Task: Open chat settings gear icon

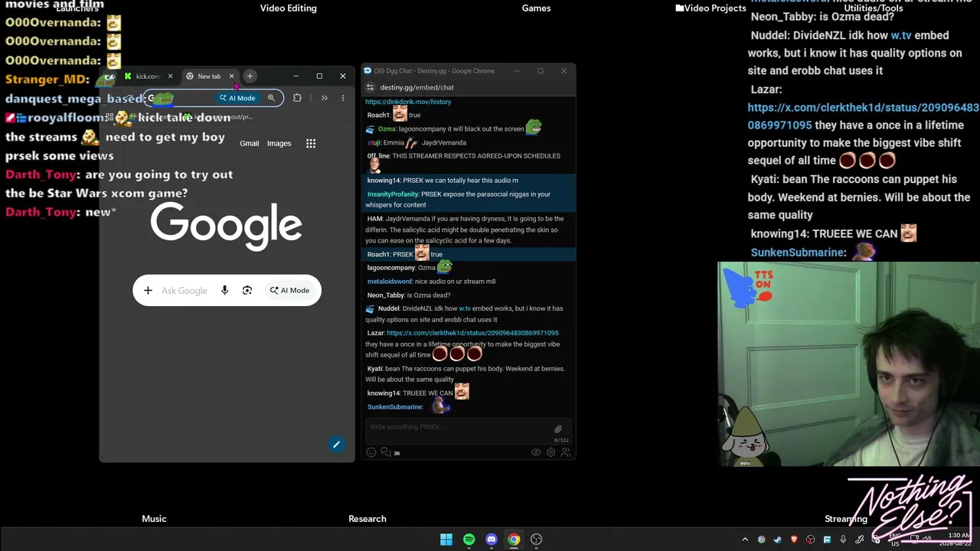Action: point(550,453)
